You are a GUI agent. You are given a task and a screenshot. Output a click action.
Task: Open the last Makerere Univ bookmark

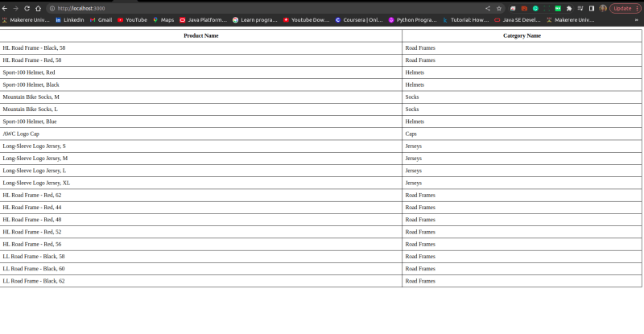(x=571, y=20)
